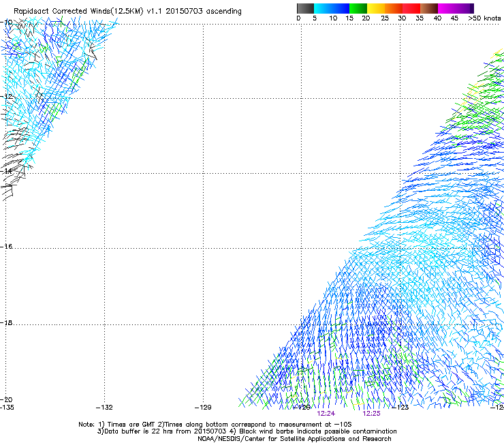The height and width of the screenshot is (443, 504).
Task: Click the brown 35-40 knots color bar segment
Action: 429,8
